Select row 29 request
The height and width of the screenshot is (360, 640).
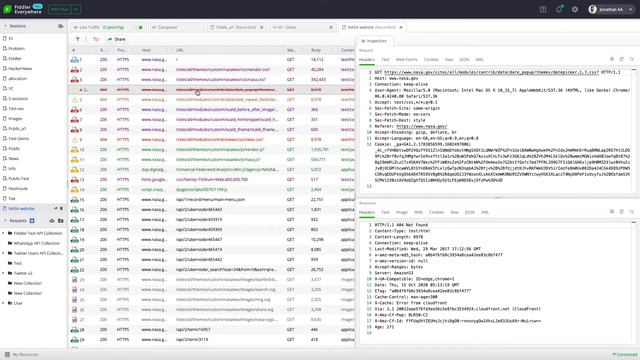click(212, 340)
